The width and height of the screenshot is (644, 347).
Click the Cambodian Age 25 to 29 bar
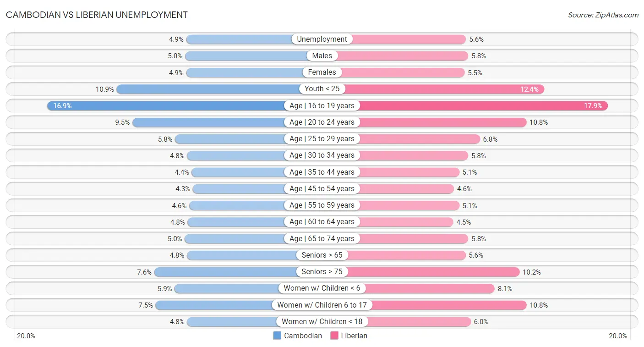coord(229,139)
